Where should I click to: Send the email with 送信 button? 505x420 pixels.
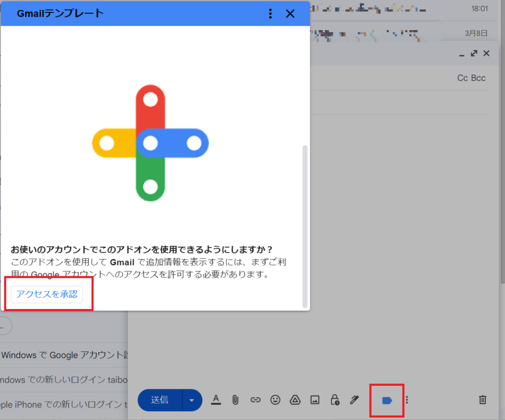pyautogui.click(x=160, y=400)
